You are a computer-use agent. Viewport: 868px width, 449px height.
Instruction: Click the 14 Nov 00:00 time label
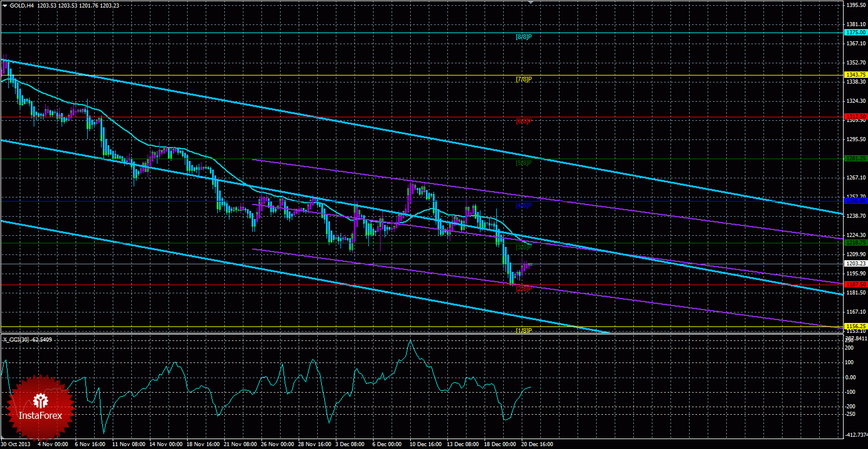(x=165, y=444)
